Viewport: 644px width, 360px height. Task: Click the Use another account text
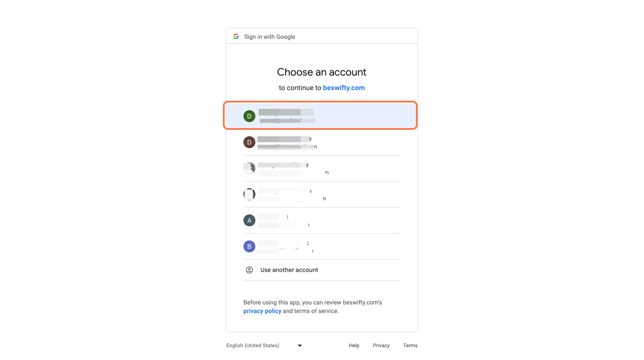[289, 270]
